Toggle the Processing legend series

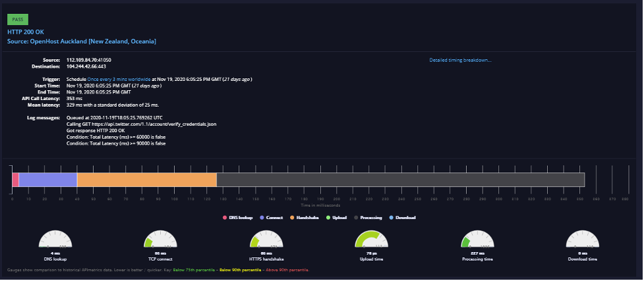pyautogui.click(x=368, y=217)
